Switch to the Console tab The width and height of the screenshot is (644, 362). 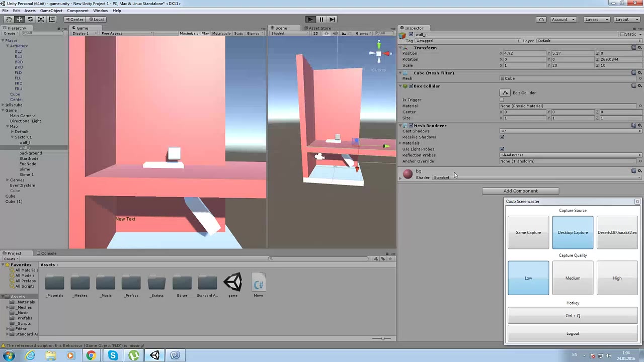(48, 253)
